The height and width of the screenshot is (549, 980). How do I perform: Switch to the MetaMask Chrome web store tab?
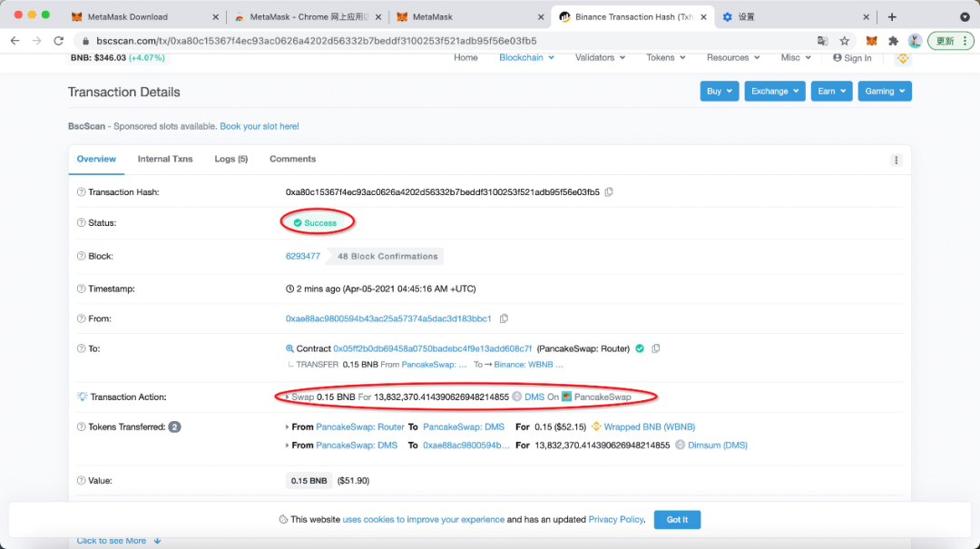click(309, 17)
